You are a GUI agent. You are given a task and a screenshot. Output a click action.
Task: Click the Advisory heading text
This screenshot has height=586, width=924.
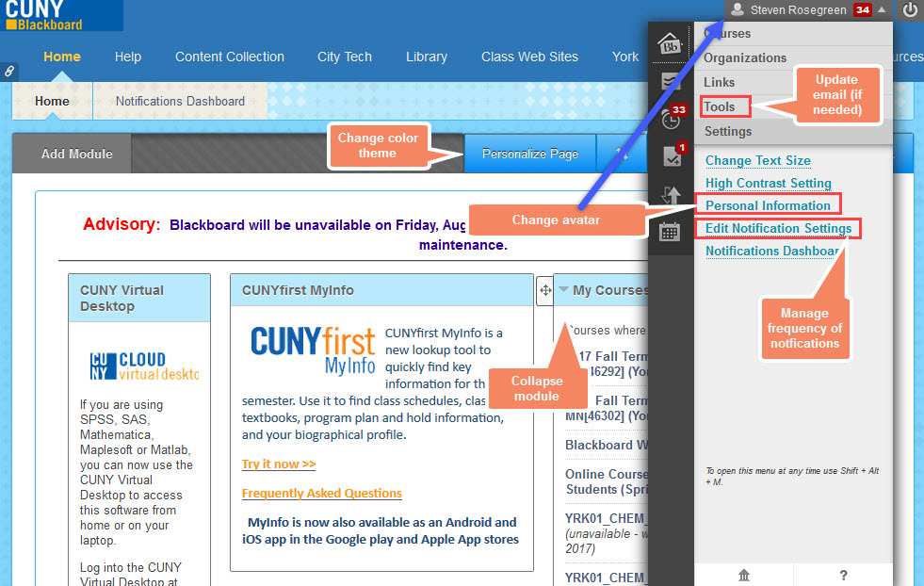[x=122, y=224]
